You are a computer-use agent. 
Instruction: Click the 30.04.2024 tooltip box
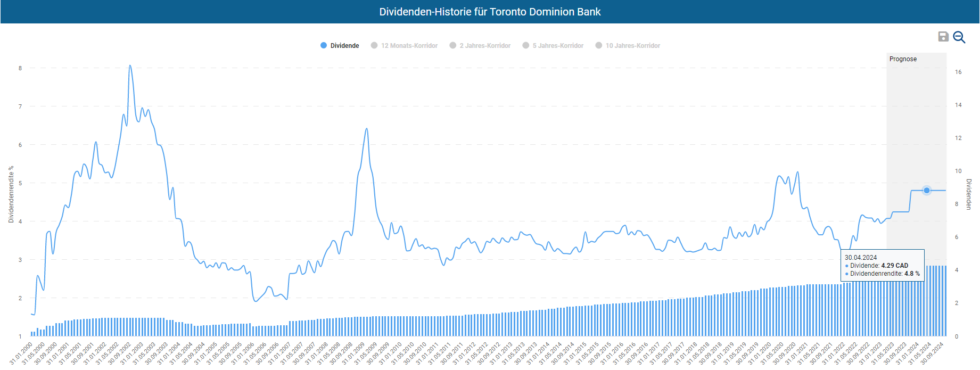coord(882,265)
